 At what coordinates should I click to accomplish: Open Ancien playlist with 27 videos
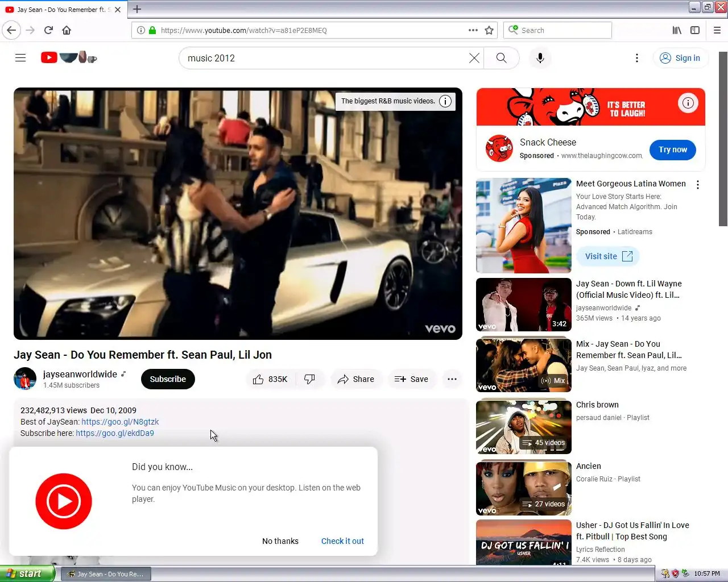coord(524,489)
